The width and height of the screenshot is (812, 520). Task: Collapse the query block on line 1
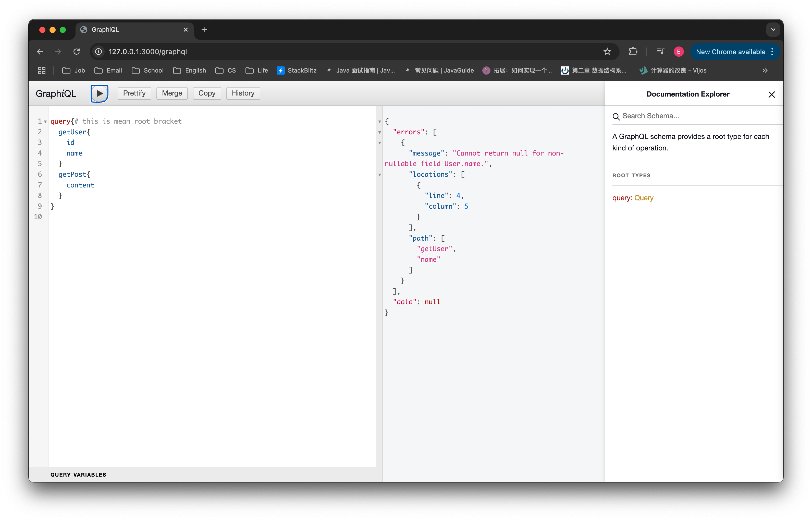click(45, 121)
